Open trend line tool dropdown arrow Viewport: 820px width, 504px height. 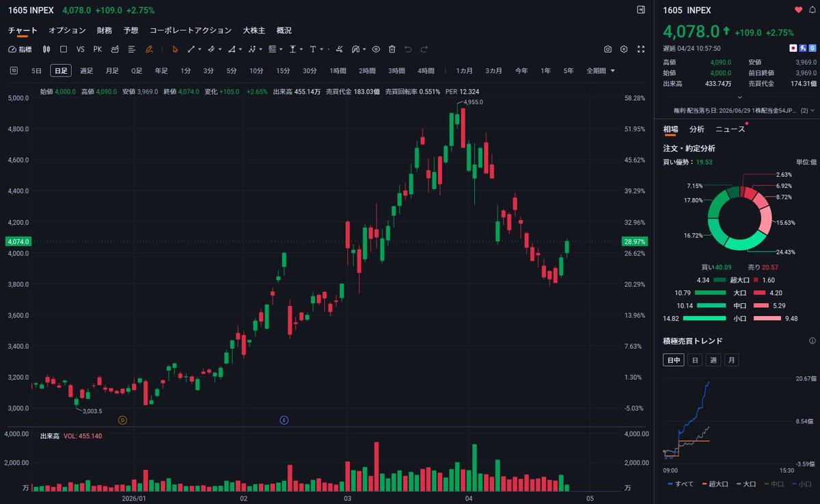[x=200, y=49]
